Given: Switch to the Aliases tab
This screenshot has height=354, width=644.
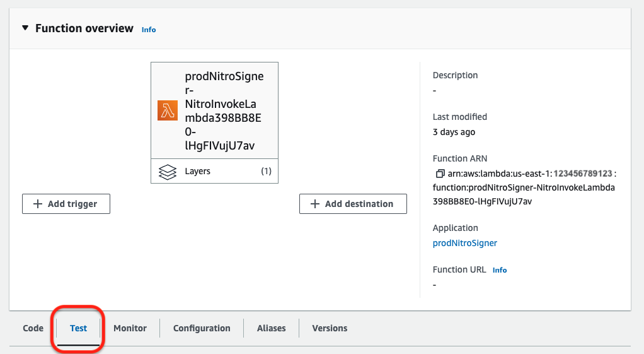Looking at the screenshot, I should 272,328.
